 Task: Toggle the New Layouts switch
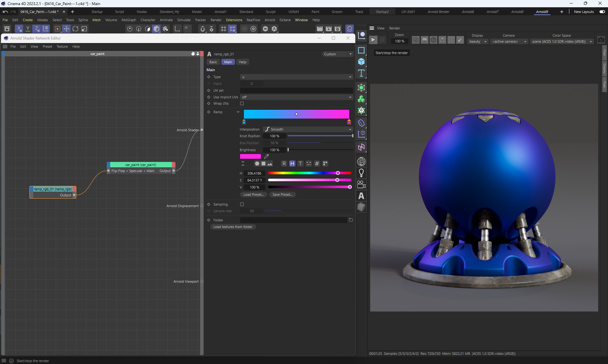pos(602,12)
